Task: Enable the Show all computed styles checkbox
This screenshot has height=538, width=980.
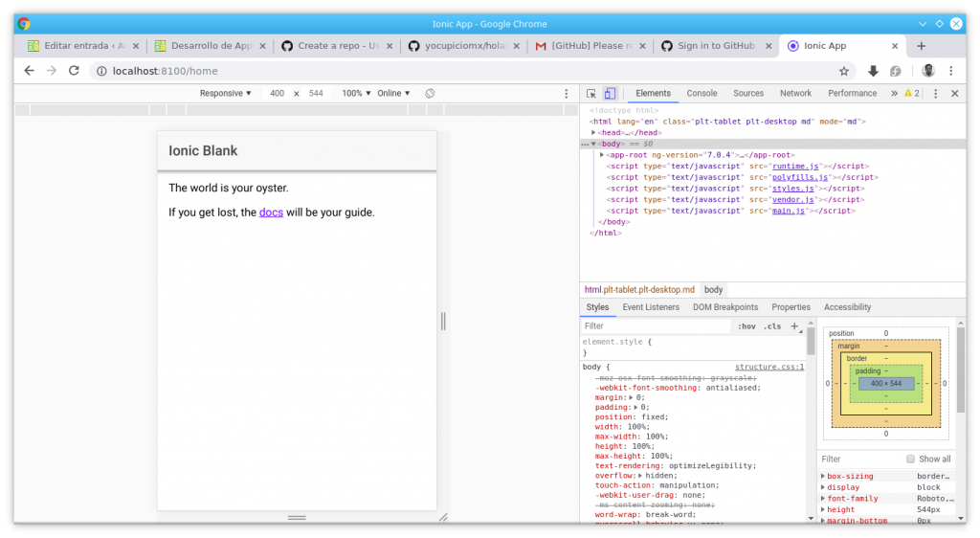Action: [x=911, y=460]
